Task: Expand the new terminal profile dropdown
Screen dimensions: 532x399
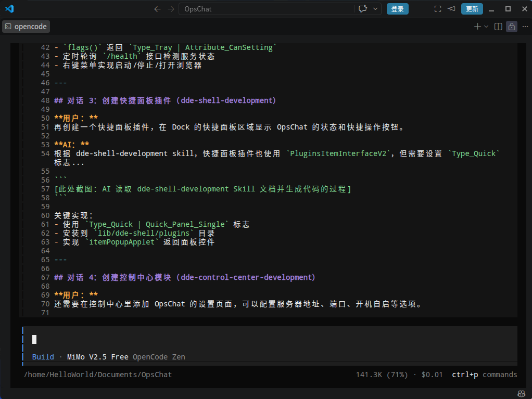Action: click(486, 27)
